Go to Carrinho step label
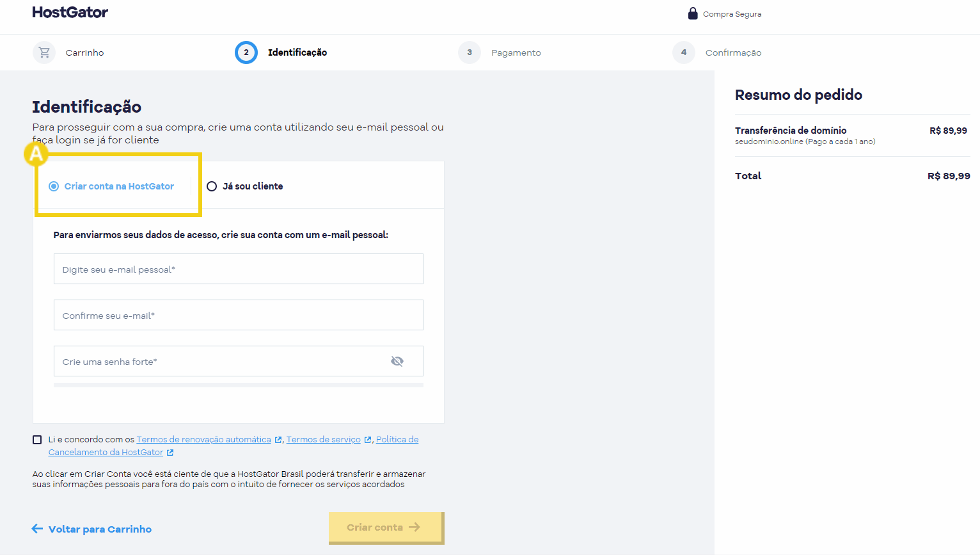Image resolution: width=980 pixels, height=555 pixels. pyautogui.click(x=84, y=52)
